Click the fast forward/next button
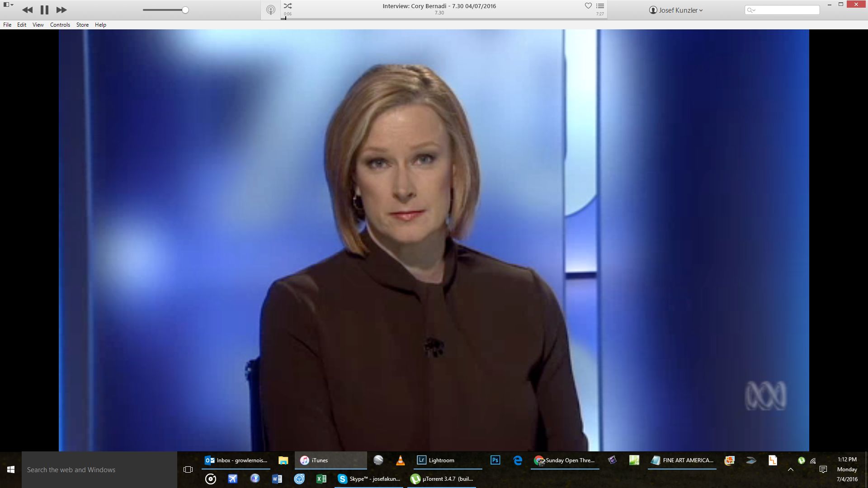 click(61, 10)
